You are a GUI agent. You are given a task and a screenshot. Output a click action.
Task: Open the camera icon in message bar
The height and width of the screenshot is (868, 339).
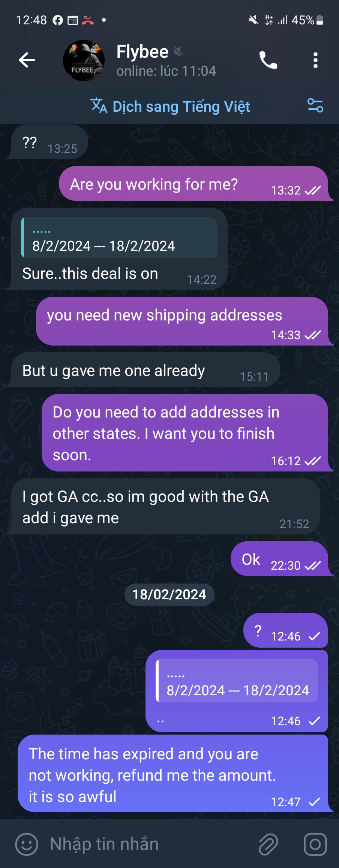(x=315, y=844)
